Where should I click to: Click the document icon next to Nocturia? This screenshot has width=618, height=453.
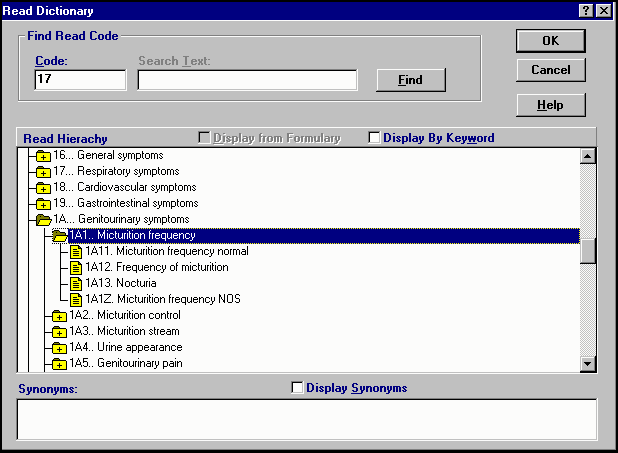coord(76,283)
